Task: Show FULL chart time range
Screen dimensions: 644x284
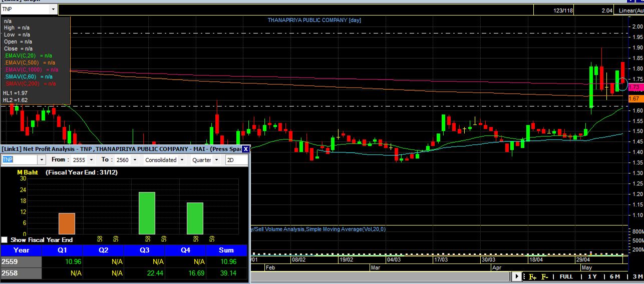Action: click(566, 276)
